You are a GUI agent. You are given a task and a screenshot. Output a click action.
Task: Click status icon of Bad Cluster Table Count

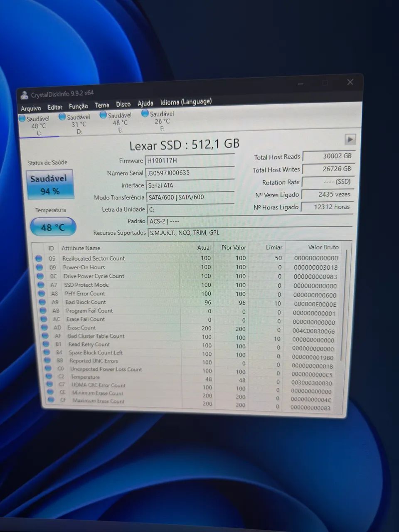coord(46,336)
